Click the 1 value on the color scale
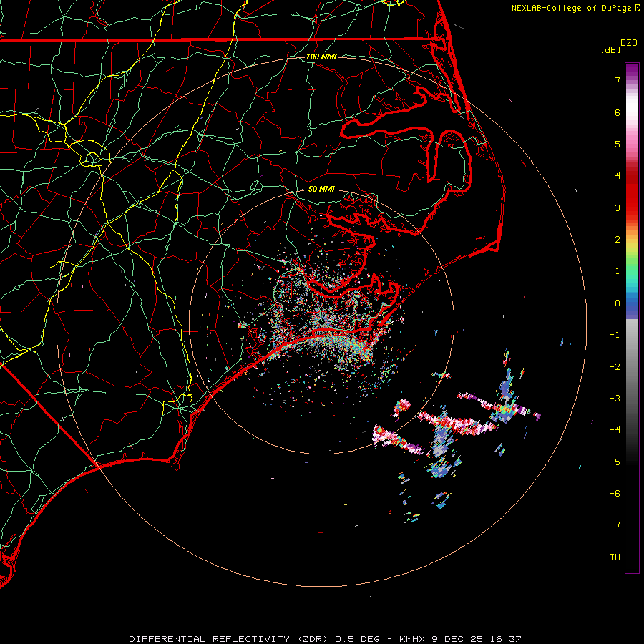644x644 pixels. point(618,271)
